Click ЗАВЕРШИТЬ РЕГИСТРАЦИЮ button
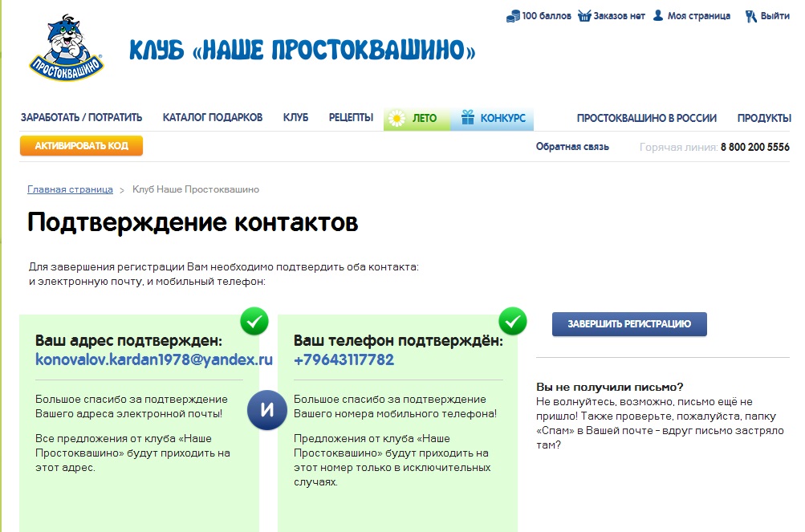This screenshot has width=805, height=532. [x=629, y=324]
